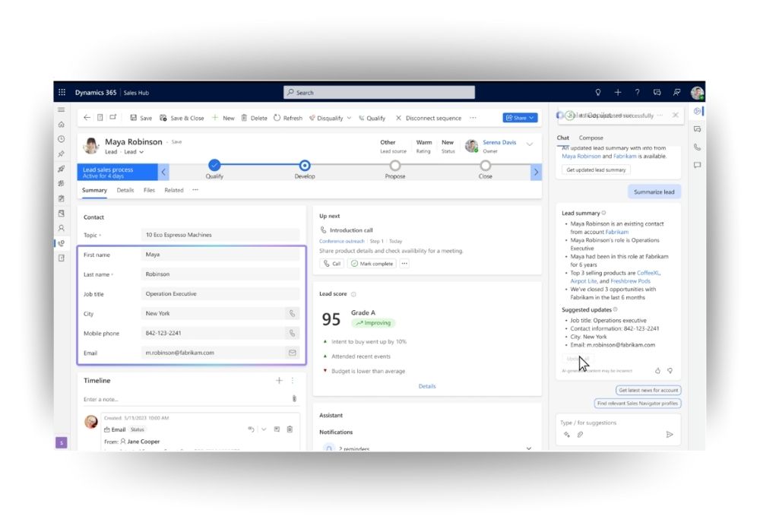
Task: Collapse the Lead sales process stage panel
Action: pyautogui.click(x=163, y=172)
